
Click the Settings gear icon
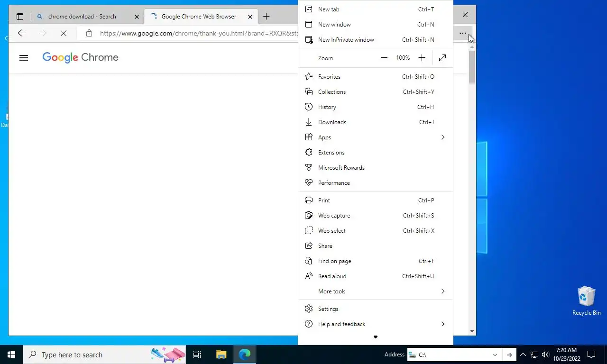309,309
